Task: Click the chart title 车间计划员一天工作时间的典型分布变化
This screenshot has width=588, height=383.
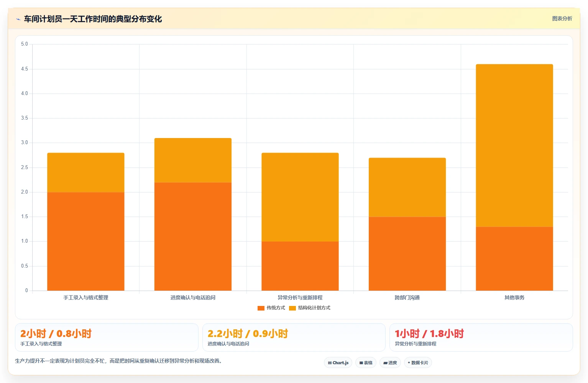Action: pos(93,19)
